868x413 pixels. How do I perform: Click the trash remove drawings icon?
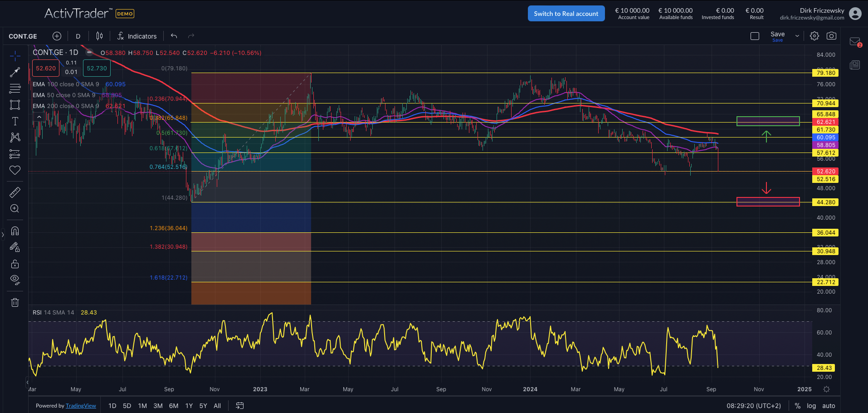pyautogui.click(x=15, y=302)
